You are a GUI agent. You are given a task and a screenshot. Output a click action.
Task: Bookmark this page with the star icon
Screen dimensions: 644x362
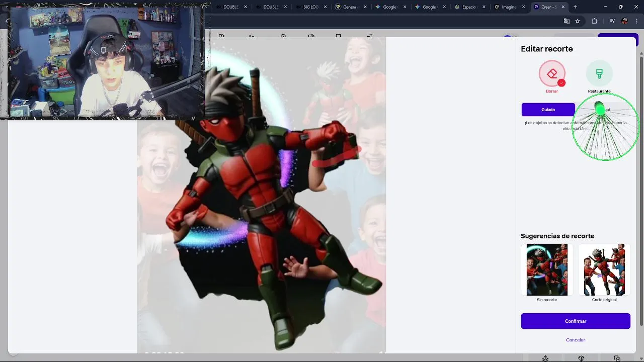point(578,21)
